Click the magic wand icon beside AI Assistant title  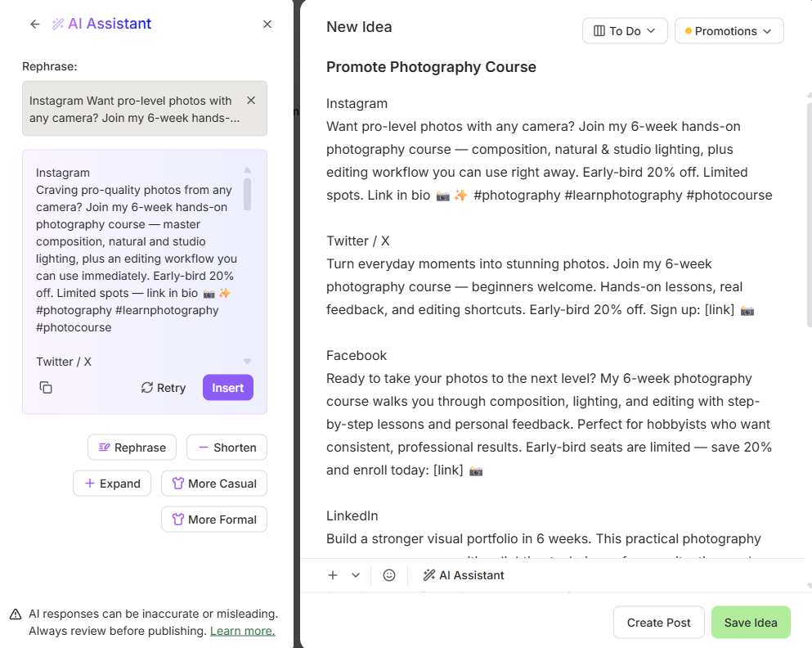(58, 24)
